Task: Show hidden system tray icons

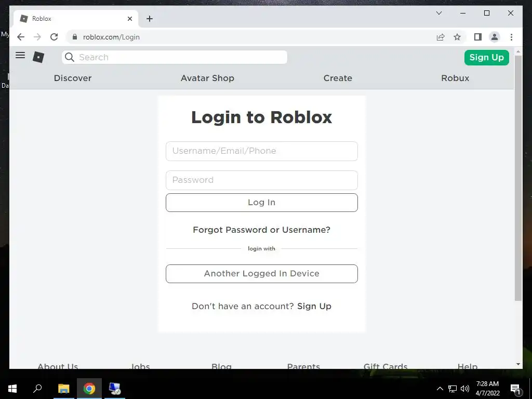Action: click(x=440, y=389)
